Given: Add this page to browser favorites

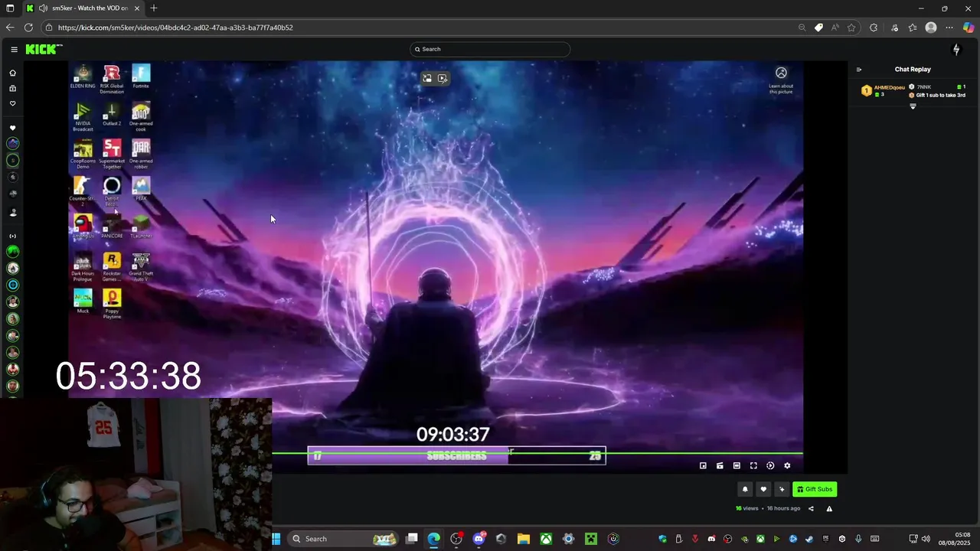Looking at the screenshot, I should click(851, 28).
